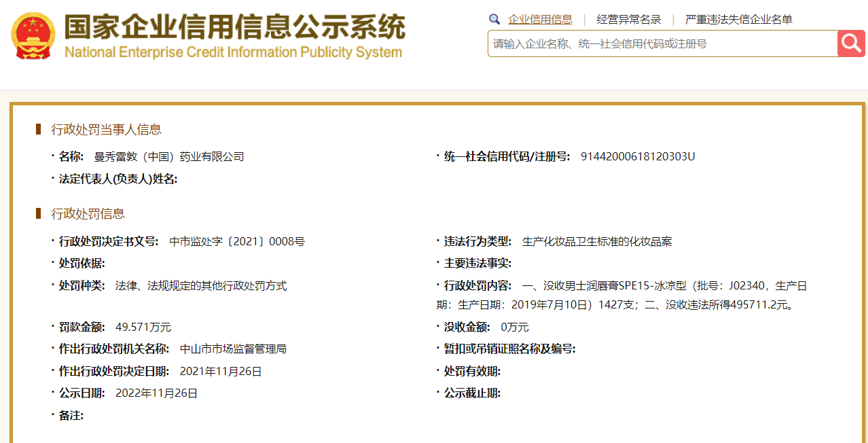Click the penalty content text mentioning 男士润唇膏
This screenshot has width=868, height=443.
click(621, 296)
